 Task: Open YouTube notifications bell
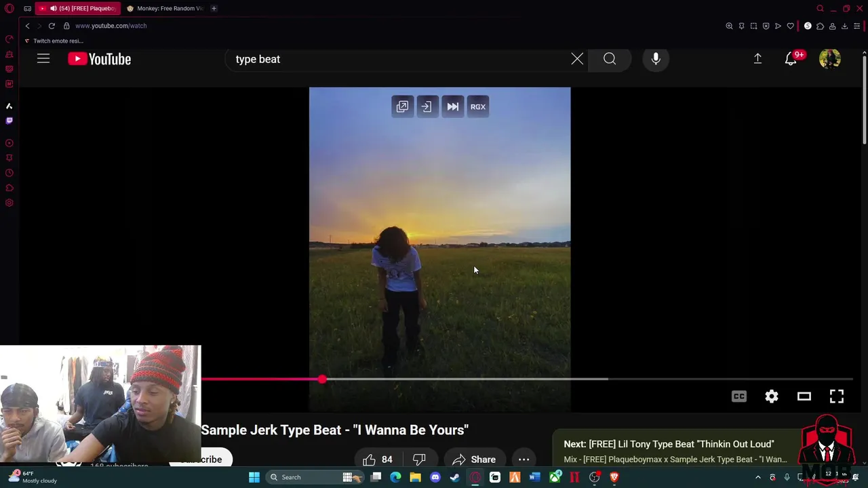tap(791, 59)
